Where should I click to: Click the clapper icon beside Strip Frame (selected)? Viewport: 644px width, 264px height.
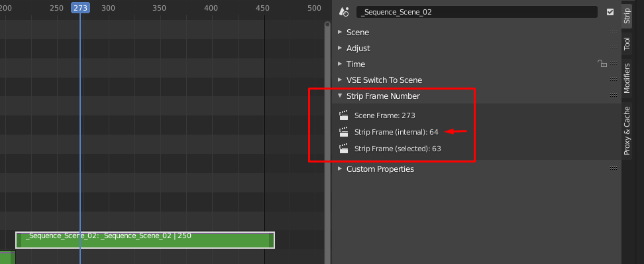point(343,149)
